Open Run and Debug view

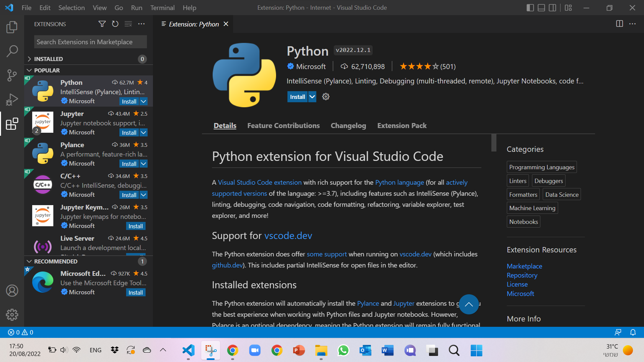coord(12,100)
